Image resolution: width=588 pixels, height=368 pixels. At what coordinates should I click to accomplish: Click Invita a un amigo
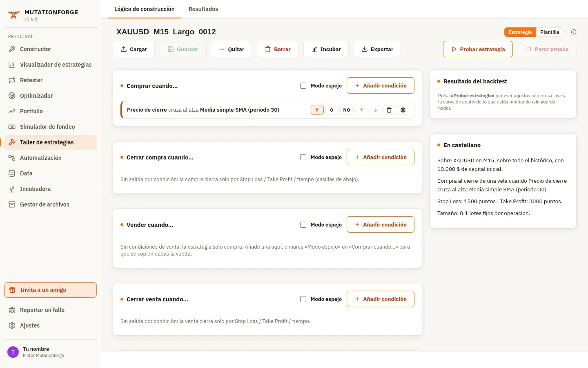click(x=50, y=290)
